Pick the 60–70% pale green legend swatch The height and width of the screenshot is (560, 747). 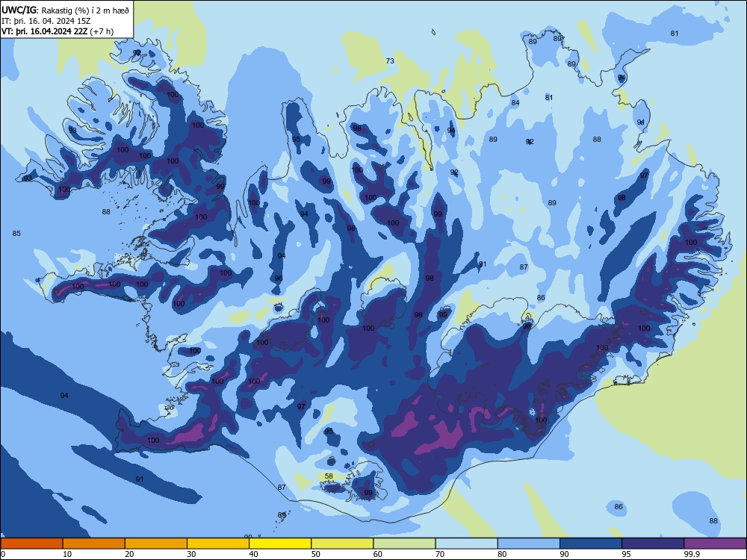pyautogui.click(x=404, y=544)
